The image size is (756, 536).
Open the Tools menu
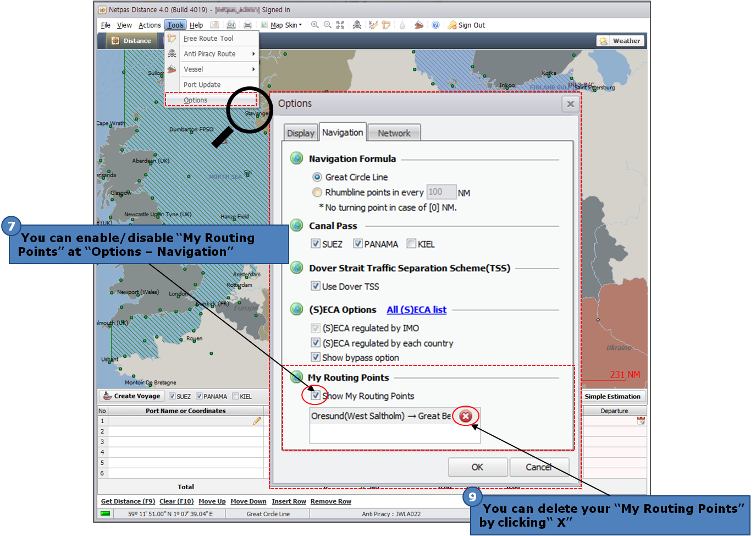point(175,25)
